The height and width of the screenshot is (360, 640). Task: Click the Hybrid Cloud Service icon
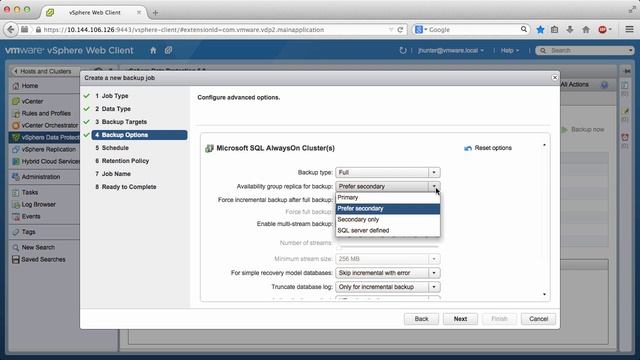pos(16,162)
